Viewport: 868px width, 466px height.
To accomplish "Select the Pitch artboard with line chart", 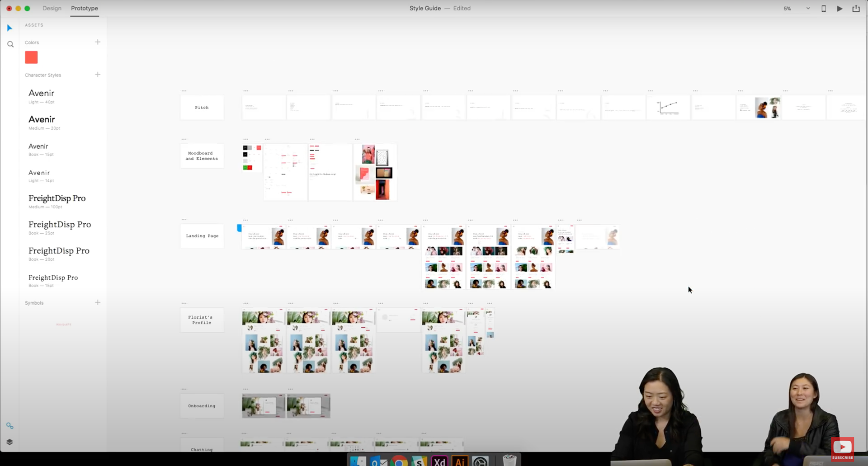I will tap(668, 108).
